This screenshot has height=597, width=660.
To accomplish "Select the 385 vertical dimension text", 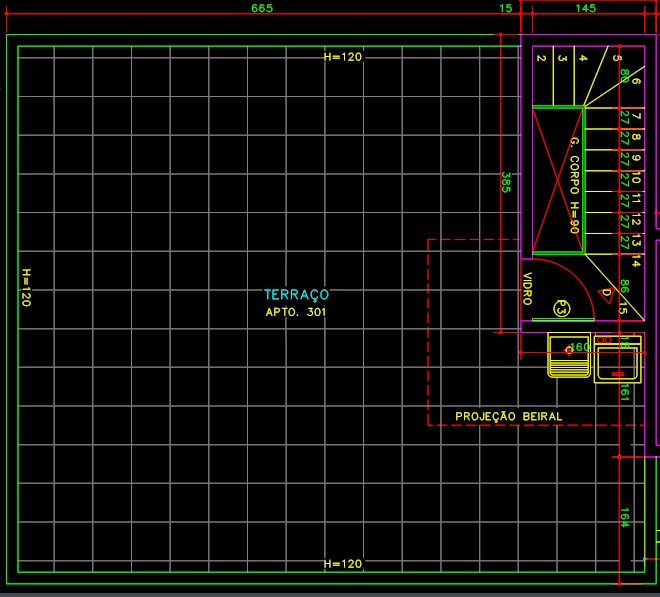I will [x=506, y=182].
